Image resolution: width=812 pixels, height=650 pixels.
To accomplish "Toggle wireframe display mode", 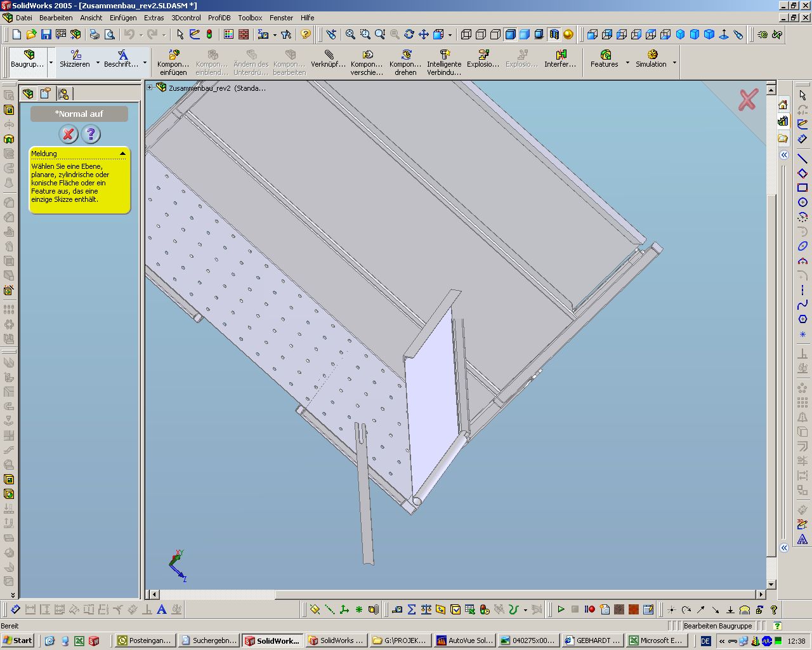I will (466, 34).
